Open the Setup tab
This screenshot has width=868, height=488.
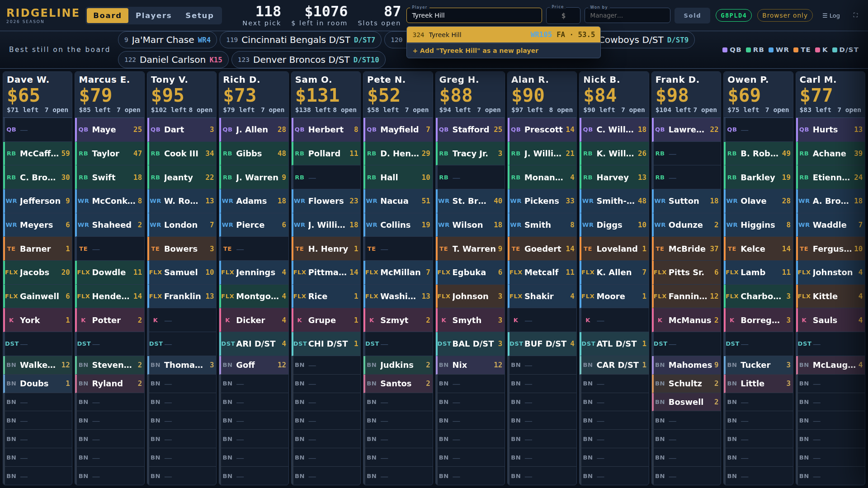[199, 15]
